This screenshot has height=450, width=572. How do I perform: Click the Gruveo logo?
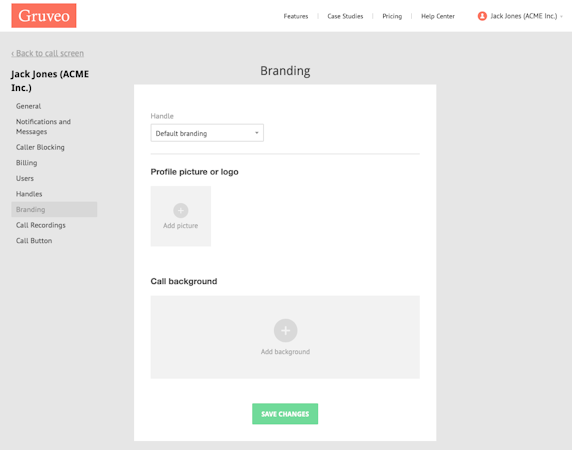pyautogui.click(x=44, y=16)
